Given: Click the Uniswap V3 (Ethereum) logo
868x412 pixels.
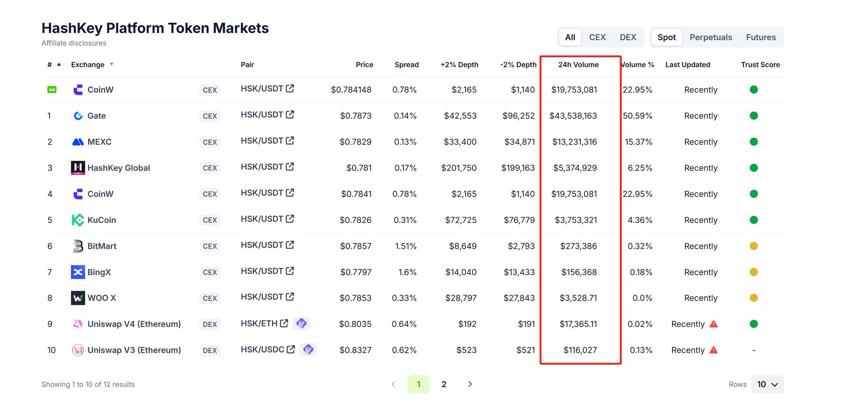Looking at the screenshot, I should point(78,350).
